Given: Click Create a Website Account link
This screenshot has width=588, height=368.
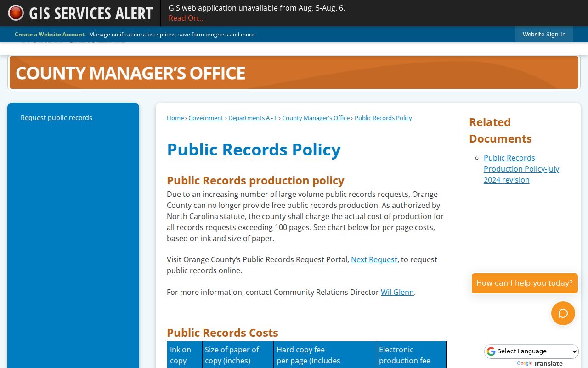Looking at the screenshot, I should pyautogui.click(x=50, y=34).
